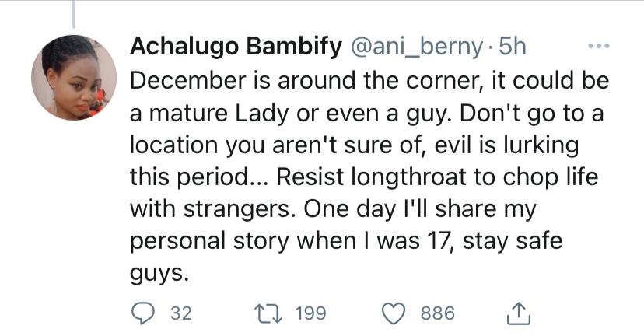View the 32 replies count
This screenshot has width=644, height=336.
point(181,313)
